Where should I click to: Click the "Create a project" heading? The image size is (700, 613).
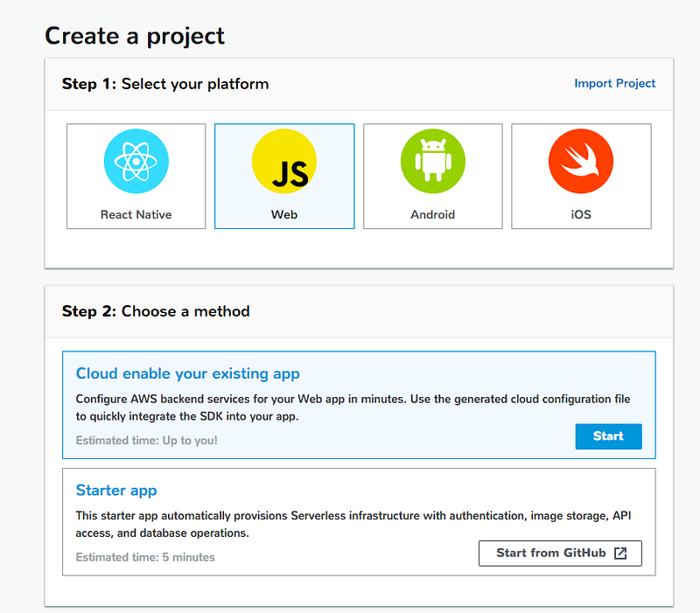pos(135,36)
